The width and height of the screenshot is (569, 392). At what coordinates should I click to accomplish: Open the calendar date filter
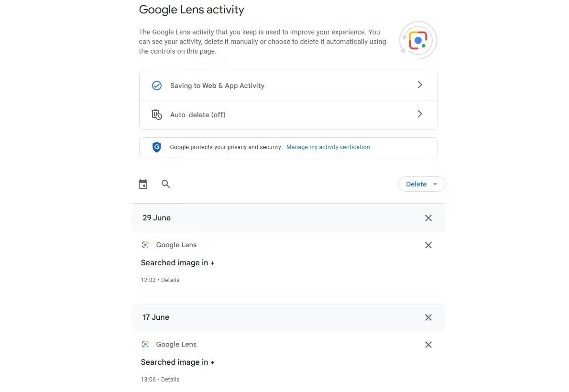142,184
